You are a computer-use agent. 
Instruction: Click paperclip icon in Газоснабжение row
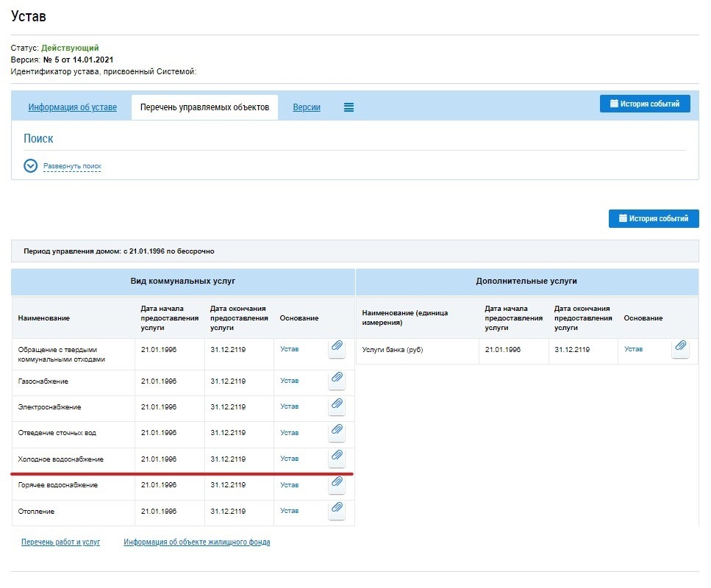coord(336,379)
